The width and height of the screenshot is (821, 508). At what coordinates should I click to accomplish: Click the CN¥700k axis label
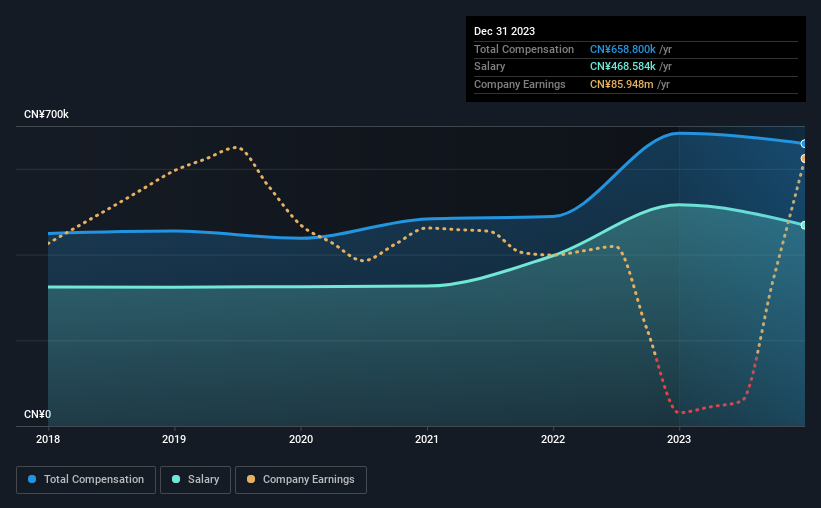46,114
